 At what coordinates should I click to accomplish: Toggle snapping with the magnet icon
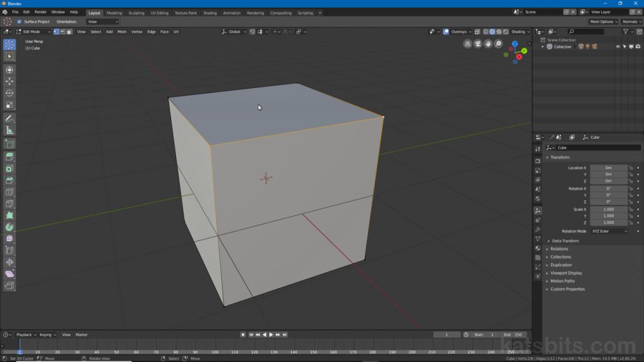point(252,31)
